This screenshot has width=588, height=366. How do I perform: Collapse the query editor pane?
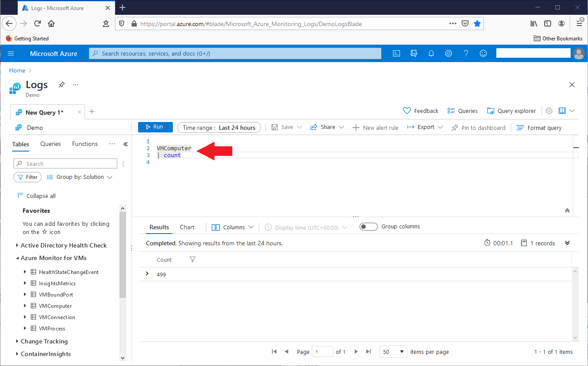(567, 211)
